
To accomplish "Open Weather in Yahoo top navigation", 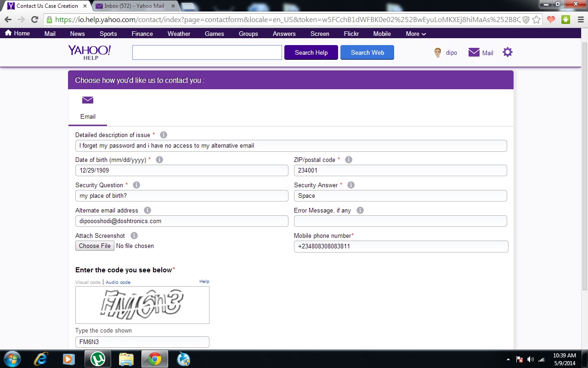I will tap(179, 34).
